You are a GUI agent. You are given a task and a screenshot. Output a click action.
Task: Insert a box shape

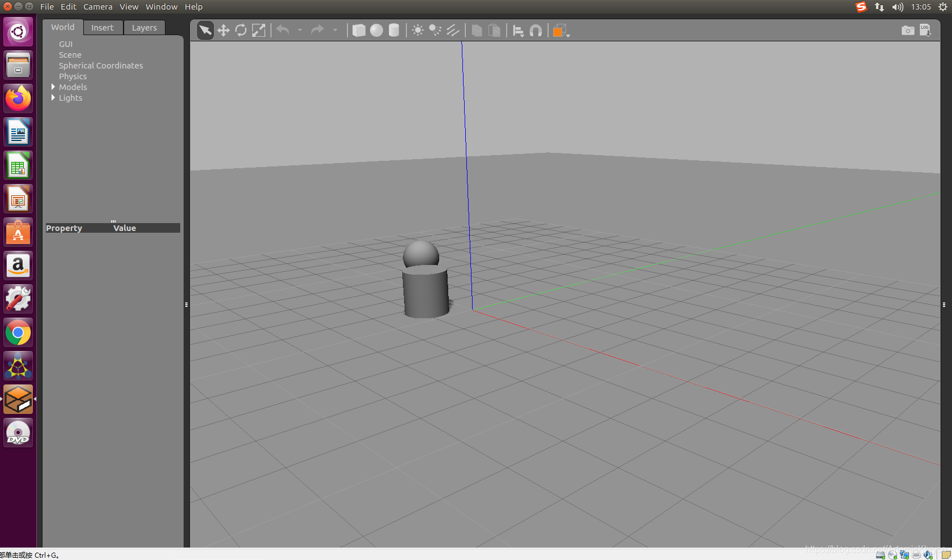[359, 30]
